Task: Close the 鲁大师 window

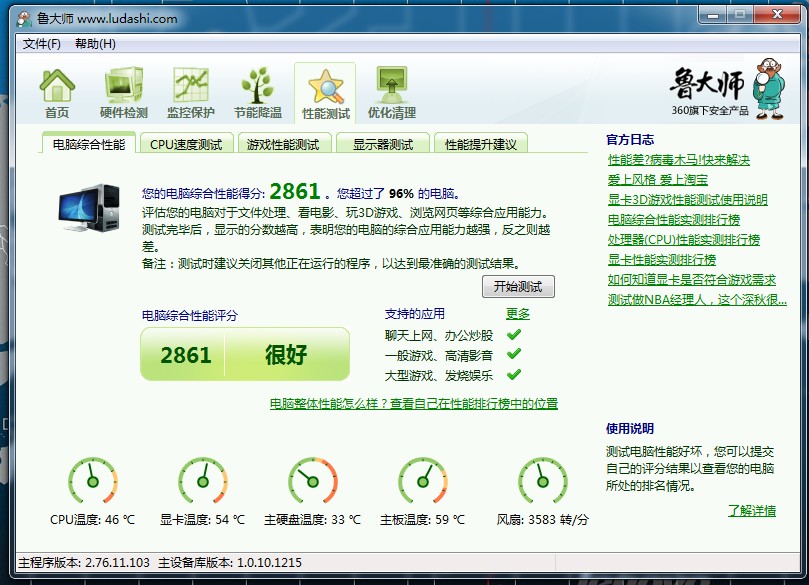Action: coord(778,15)
